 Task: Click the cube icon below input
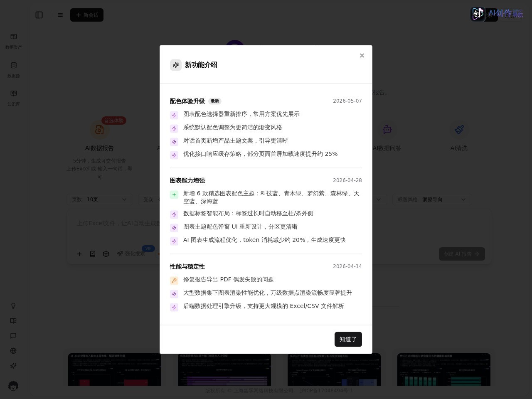(x=106, y=254)
